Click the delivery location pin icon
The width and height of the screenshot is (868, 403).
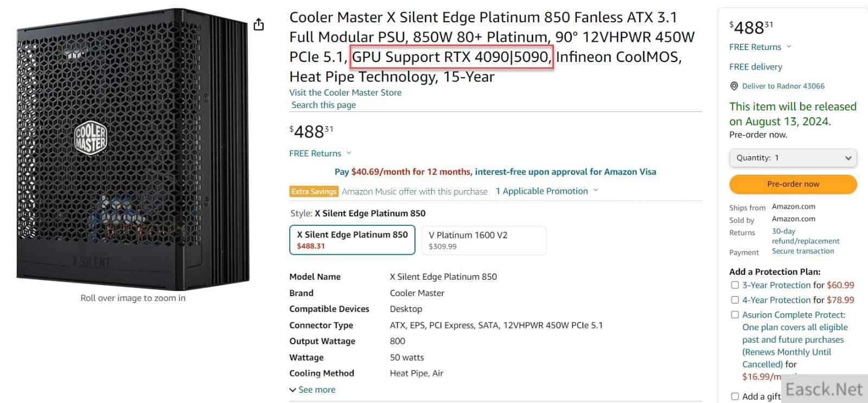tap(734, 86)
